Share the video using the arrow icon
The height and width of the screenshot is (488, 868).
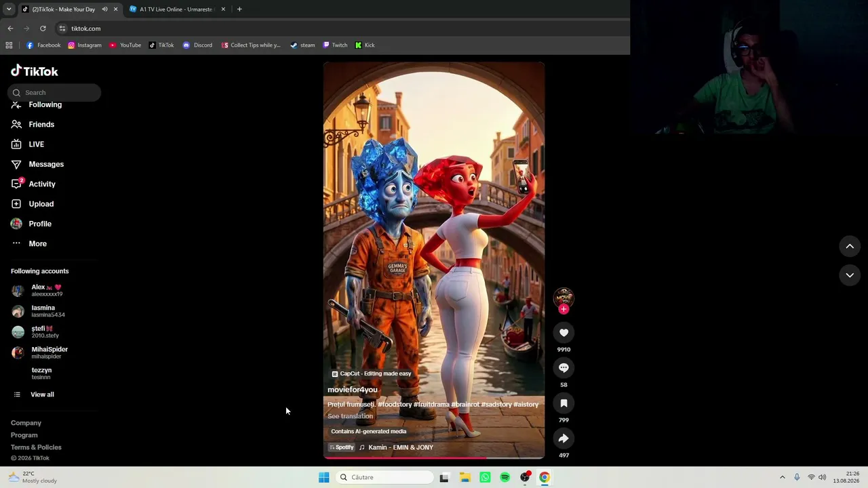click(x=564, y=439)
